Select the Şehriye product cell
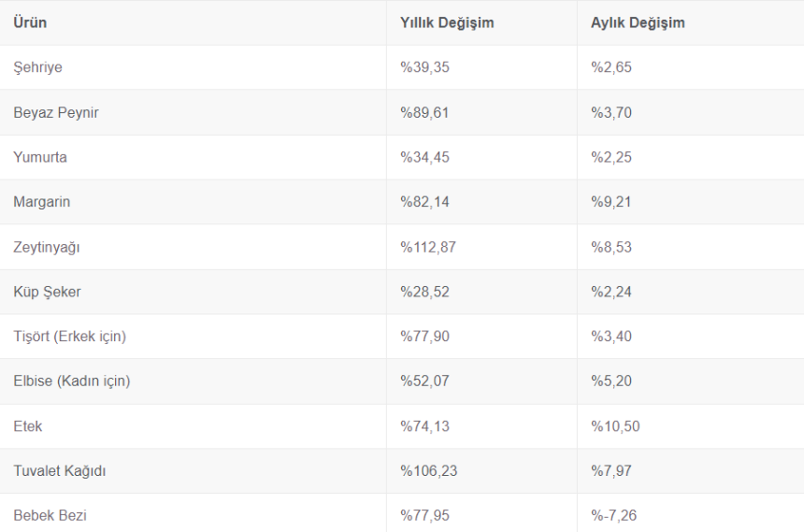The width and height of the screenshot is (804, 532). click(37, 67)
